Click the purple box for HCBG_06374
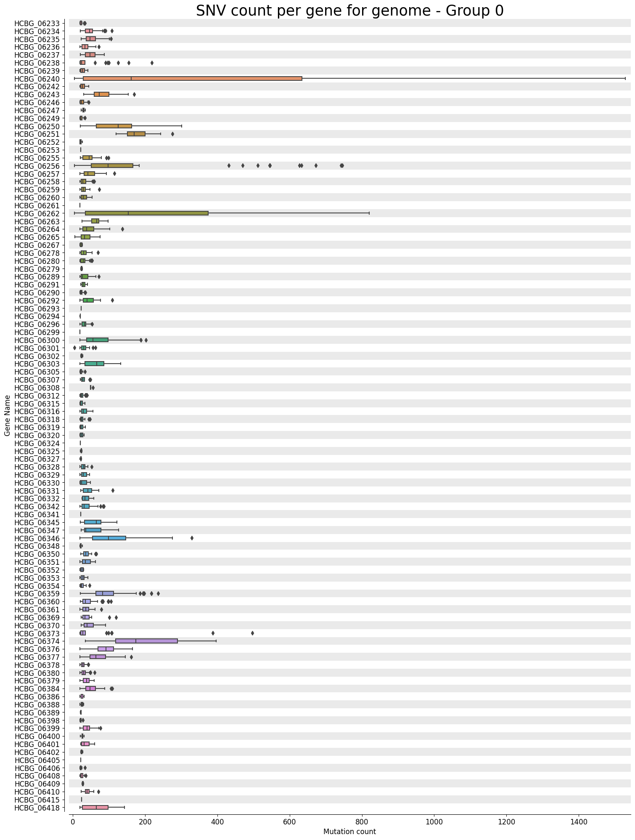 (146, 641)
